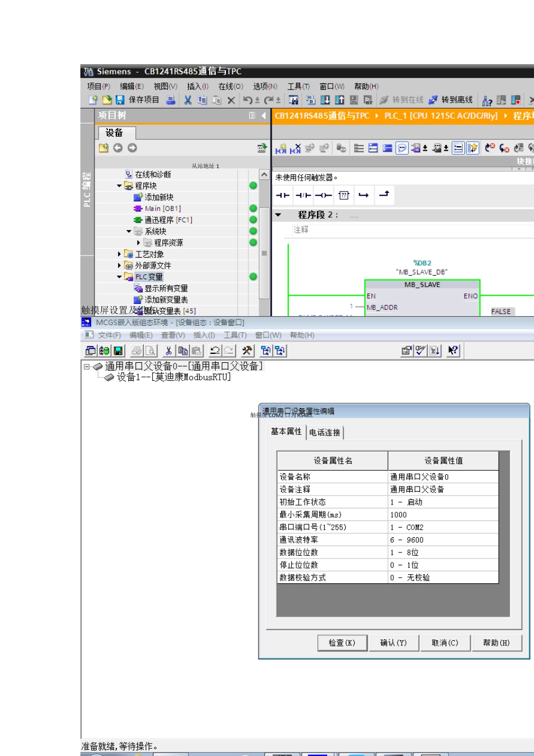Click 转到离线 go offline button

pos(451,100)
